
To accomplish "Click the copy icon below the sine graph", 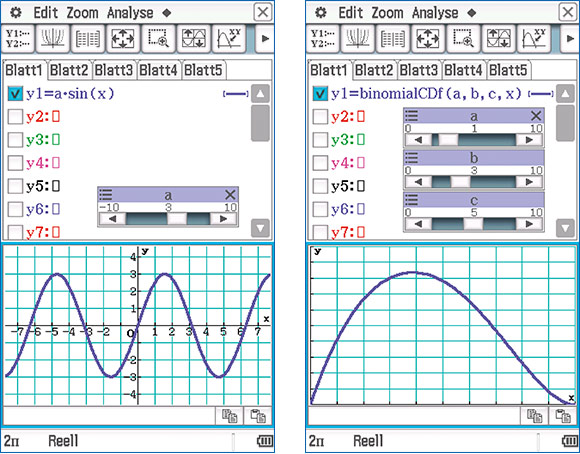I will 229,416.
